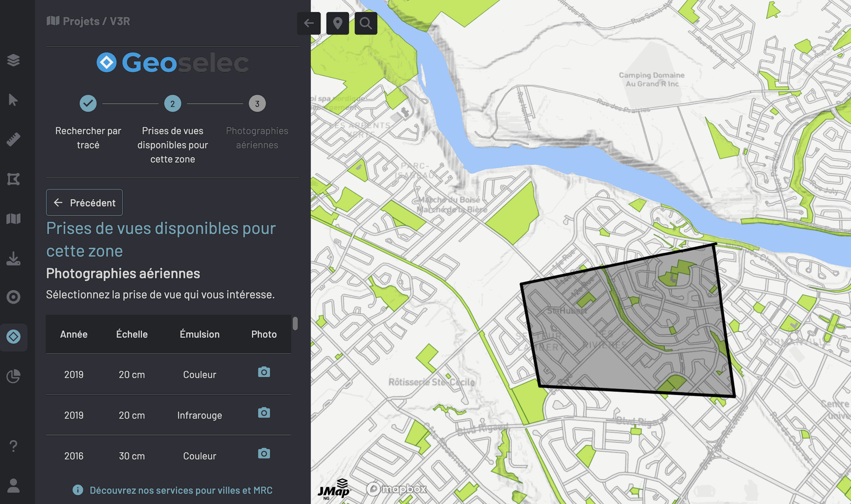Click the Précédent button
This screenshot has height=504, width=851.
(x=84, y=203)
